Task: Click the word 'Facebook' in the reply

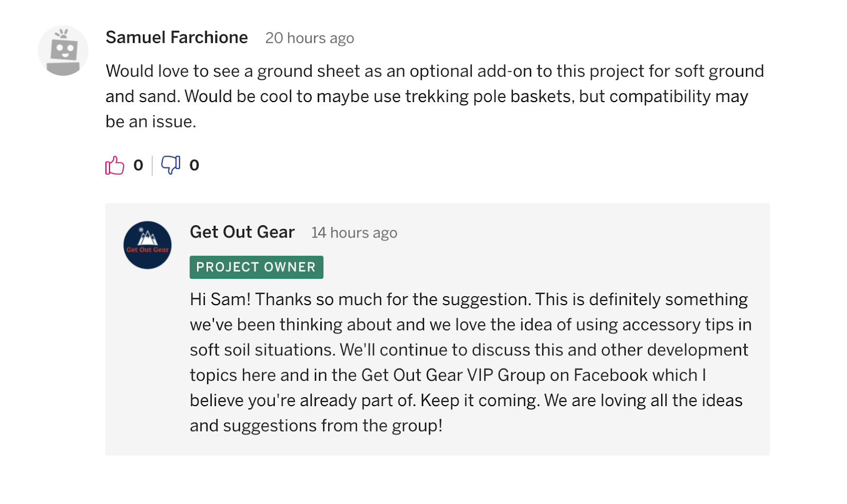Action: tap(610, 375)
